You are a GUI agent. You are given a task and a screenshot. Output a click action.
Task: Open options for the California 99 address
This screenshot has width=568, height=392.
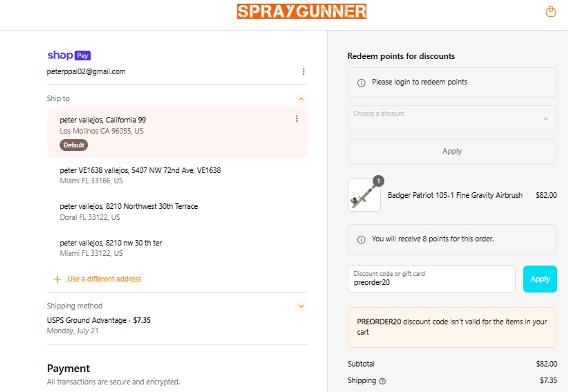[296, 119]
